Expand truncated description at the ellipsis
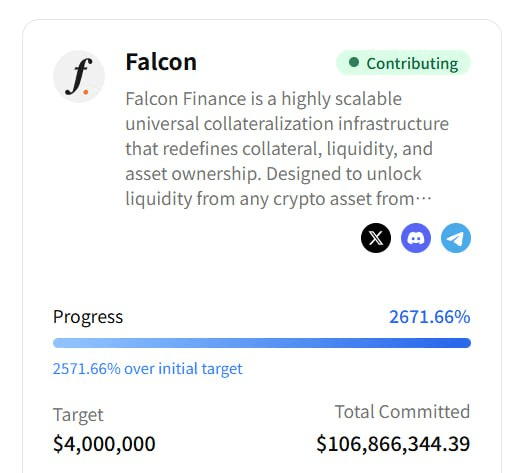The height and width of the screenshot is (473, 525). 424,199
